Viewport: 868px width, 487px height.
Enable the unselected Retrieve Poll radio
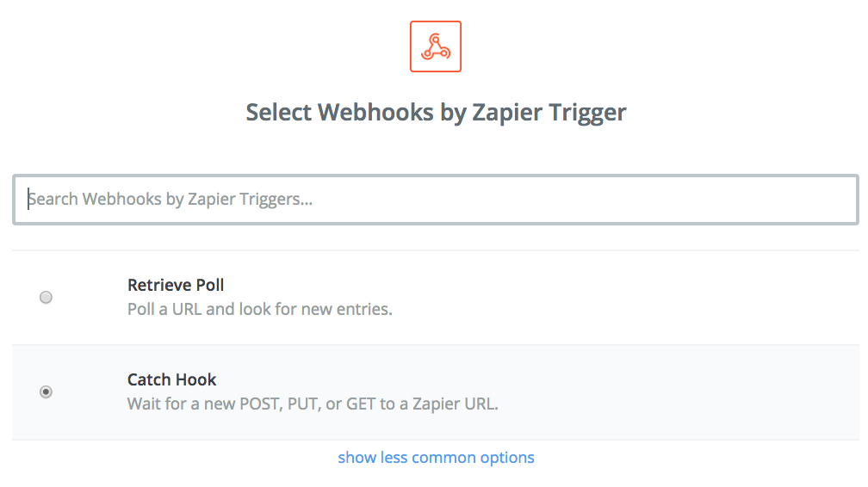[x=46, y=297]
